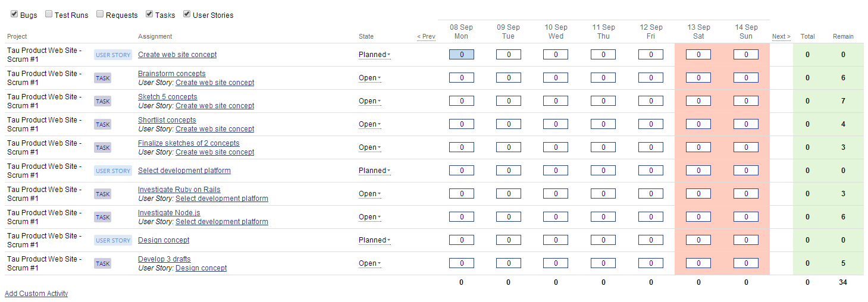Open state dropdown for Select development platform story
This screenshot has width=868, height=302.
tap(374, 171)
